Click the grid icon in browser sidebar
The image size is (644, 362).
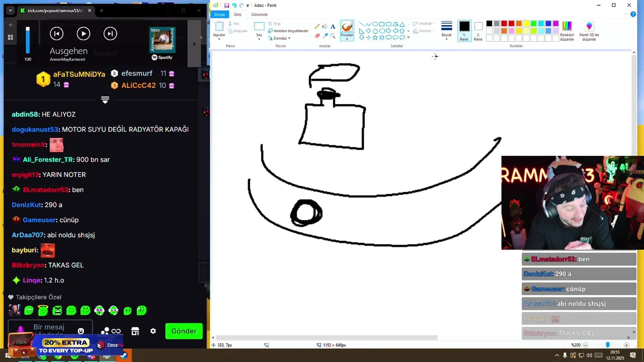click(10, 37)
